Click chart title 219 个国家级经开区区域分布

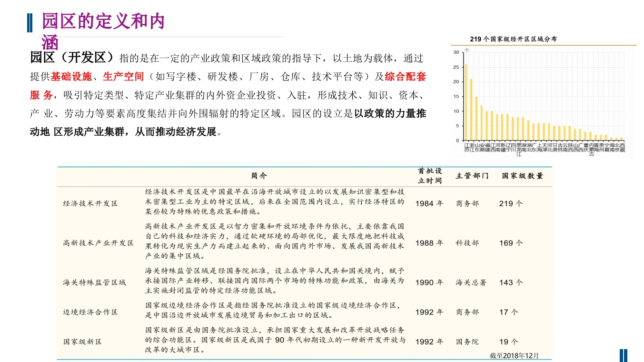coord(513,39)
